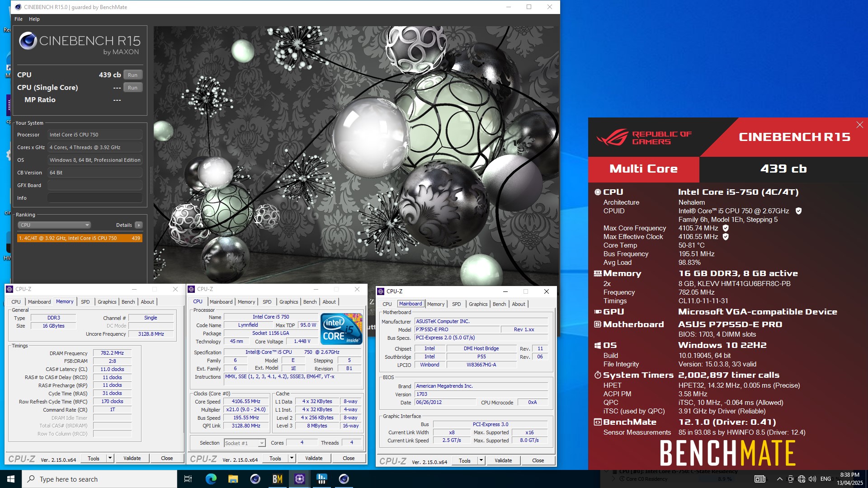Click Close button in Memory-tab CPU-Z window

point(167,458)
